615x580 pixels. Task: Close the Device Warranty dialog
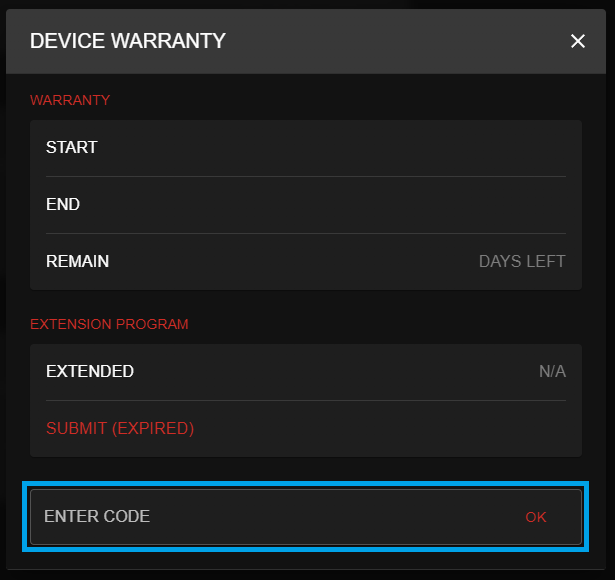[x=577, y=41]
